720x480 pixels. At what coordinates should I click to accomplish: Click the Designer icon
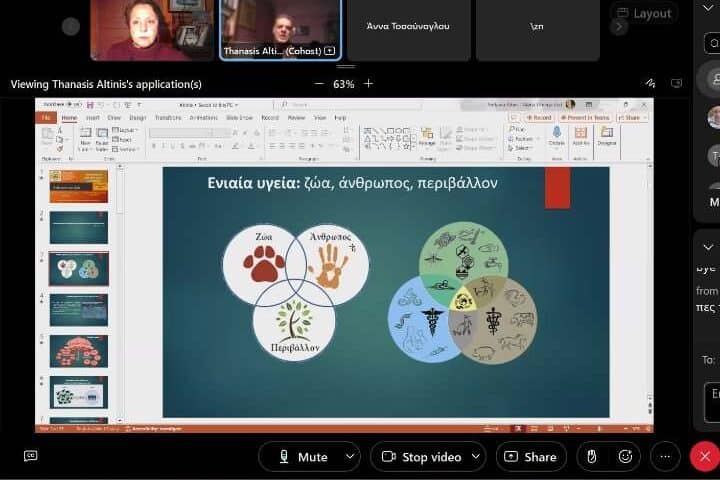point(607,134)
